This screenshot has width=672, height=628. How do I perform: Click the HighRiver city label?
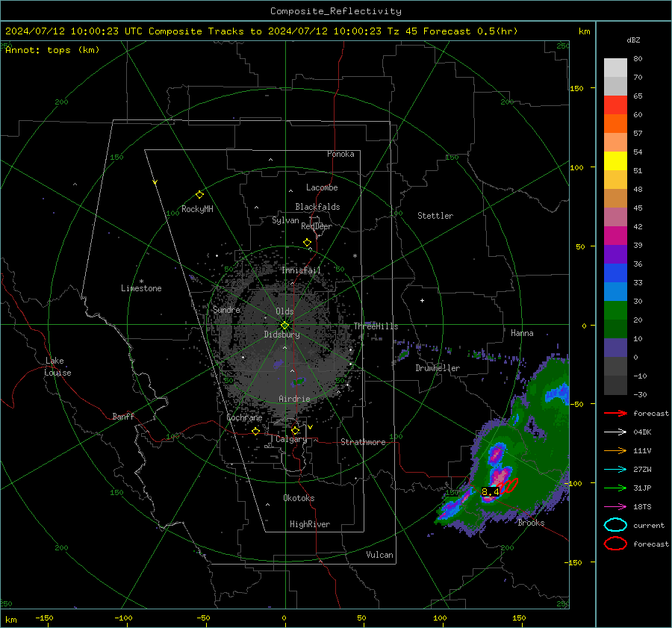point(310,524)
